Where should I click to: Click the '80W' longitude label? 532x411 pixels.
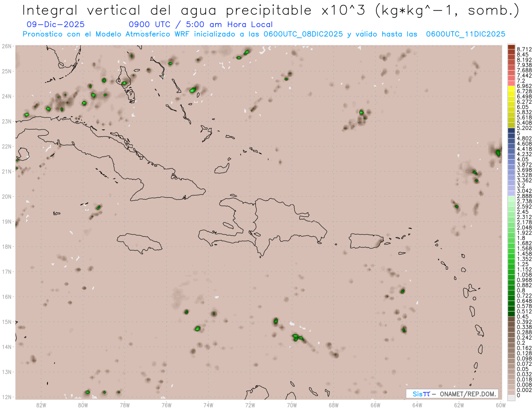[x=83, y=404]
